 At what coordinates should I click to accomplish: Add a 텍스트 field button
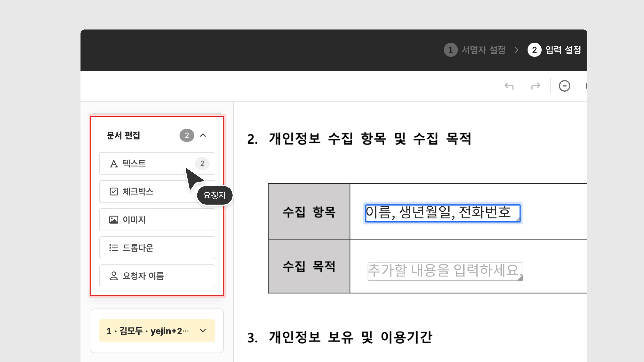point(150,164)
